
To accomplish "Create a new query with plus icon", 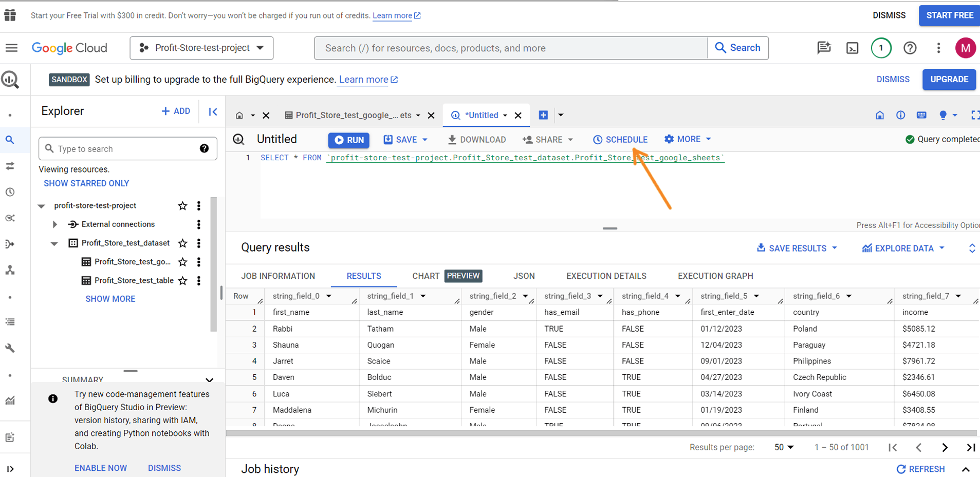I will (543, 115).
